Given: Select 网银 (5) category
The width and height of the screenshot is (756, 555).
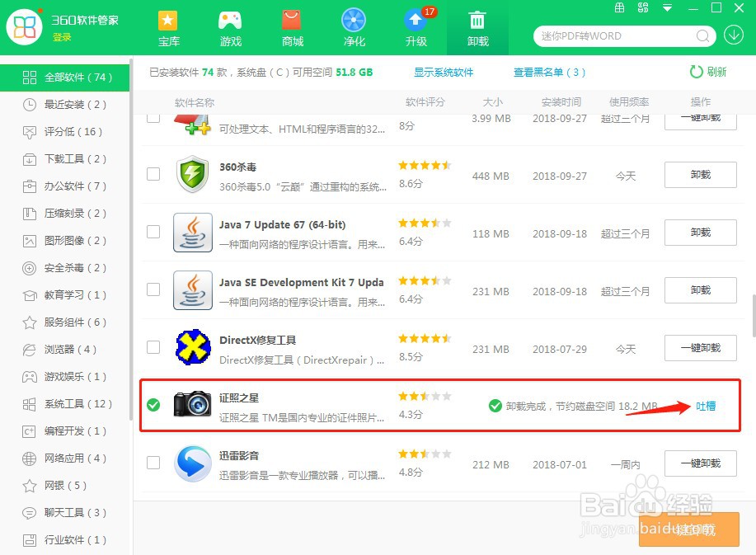Looking at the screenshot, I should pyautogui.click(x=64, y=485).
